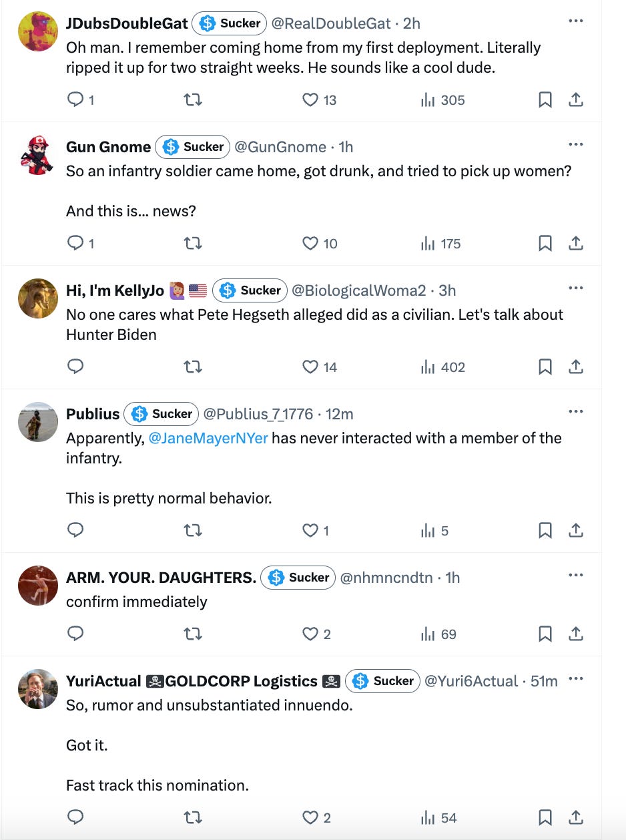The height and width of the screenshot is (840, 626).
Task: View analytics on KellyJo's Hunter Biden reply
Action: (427, 367)
